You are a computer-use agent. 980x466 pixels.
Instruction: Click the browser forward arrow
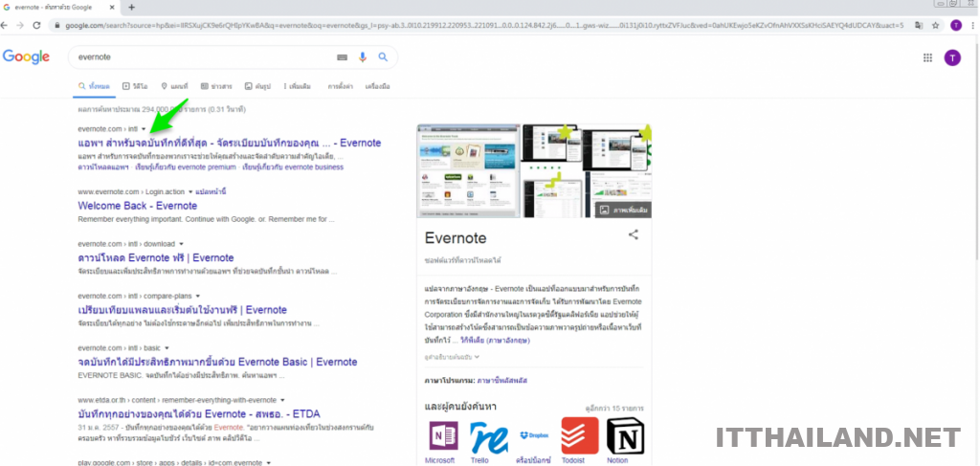[x=21, y=26]
